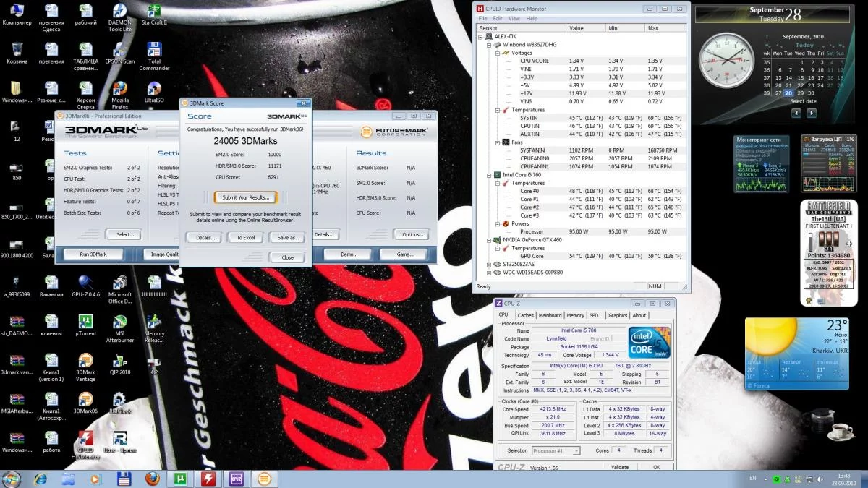
Task: Open the Help menu in Hardware Monitor
Action: pos(532,18)
